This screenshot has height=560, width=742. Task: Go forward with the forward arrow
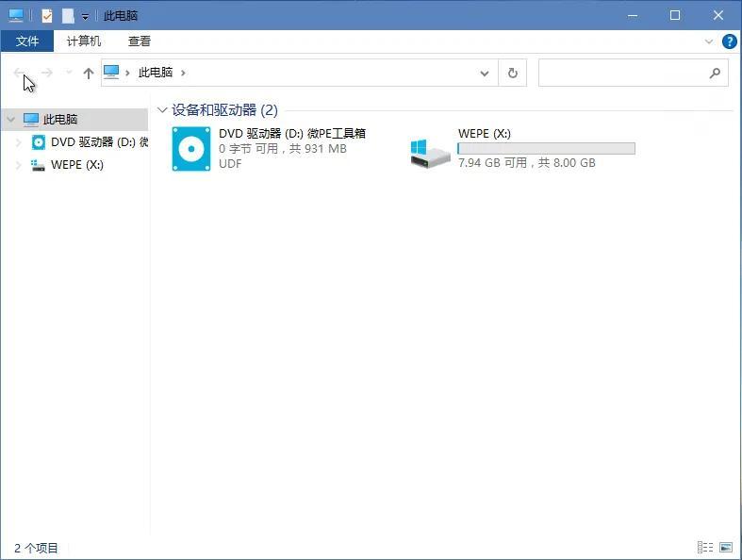click(46, 73)
